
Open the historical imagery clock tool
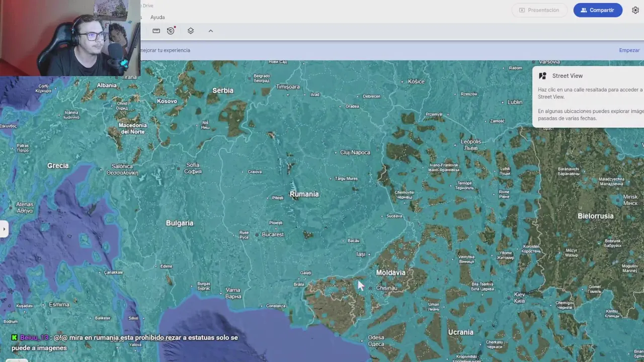[x=171, y=31]
